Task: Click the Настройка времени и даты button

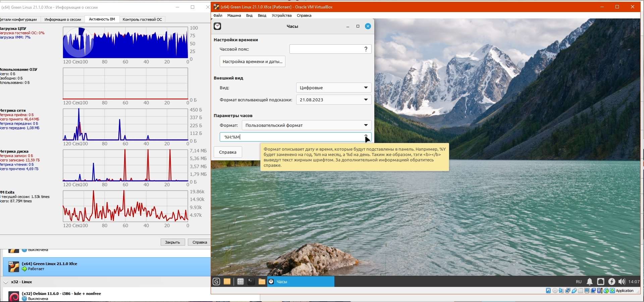Action: coord(253,61)
